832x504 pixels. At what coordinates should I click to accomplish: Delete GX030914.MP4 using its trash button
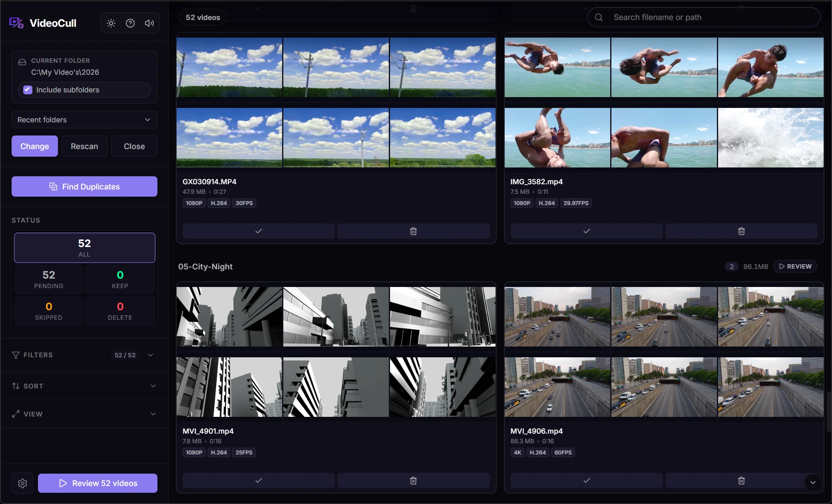414,231
